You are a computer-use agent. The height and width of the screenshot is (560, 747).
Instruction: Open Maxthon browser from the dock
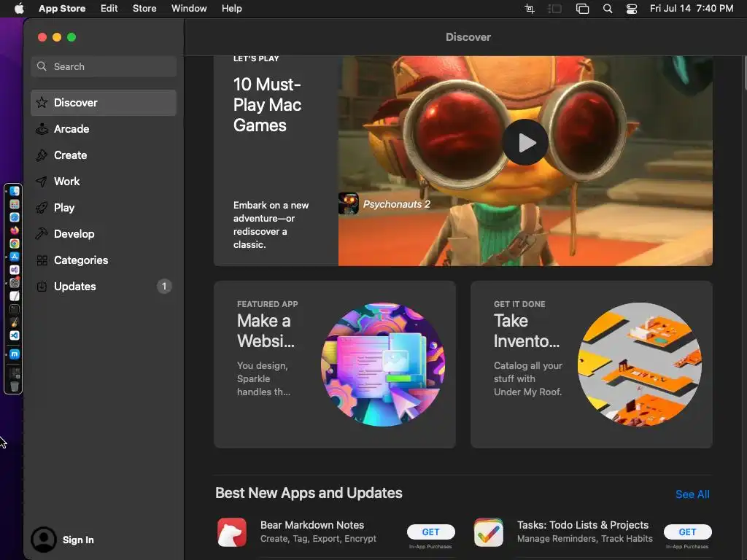tap(15, 354)
